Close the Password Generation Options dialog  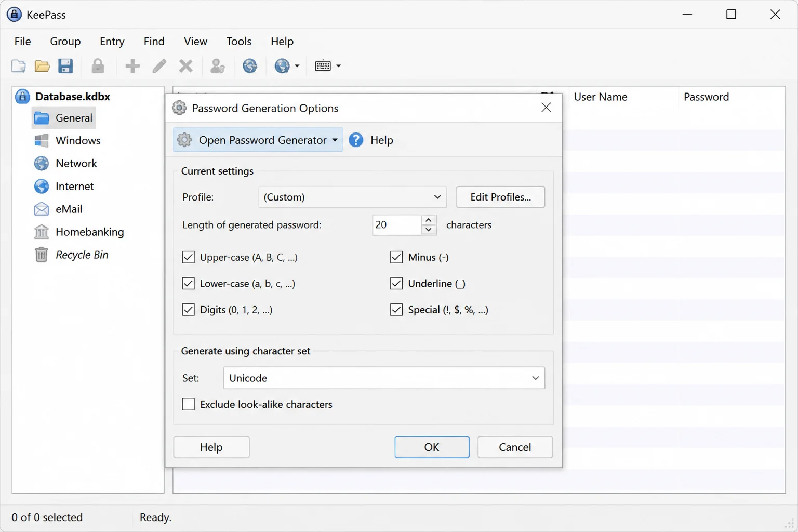(x=546, y=108)
